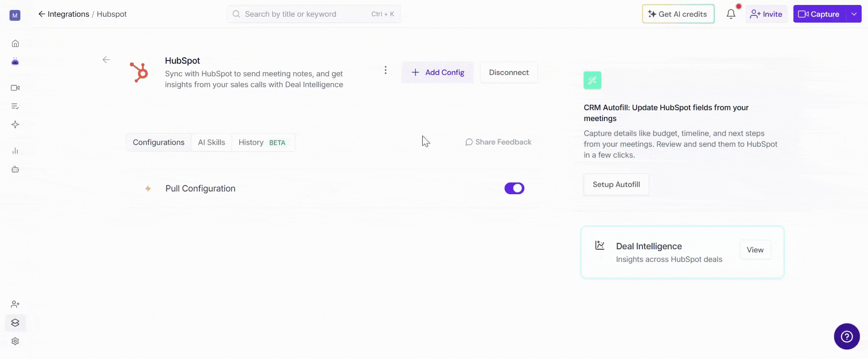Switch to the AI Skills tab
This screenshot has height=359, width=868.
tap(212, 142)
